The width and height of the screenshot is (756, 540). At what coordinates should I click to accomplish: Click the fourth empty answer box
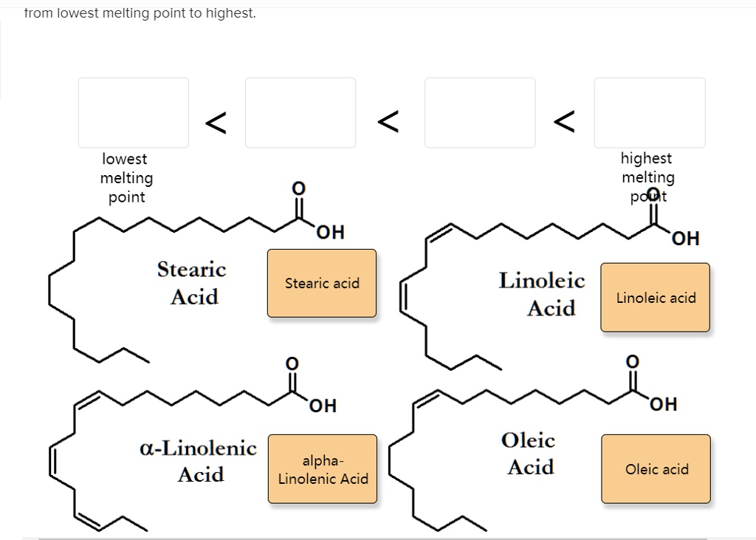click(650, 112)
